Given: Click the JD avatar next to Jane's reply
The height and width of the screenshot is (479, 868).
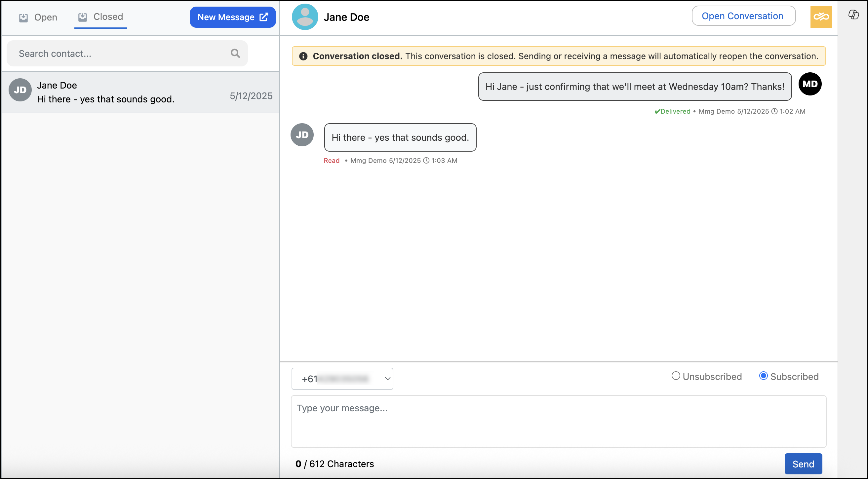Looking at the screenshot, I should click(x=301, y=134).
